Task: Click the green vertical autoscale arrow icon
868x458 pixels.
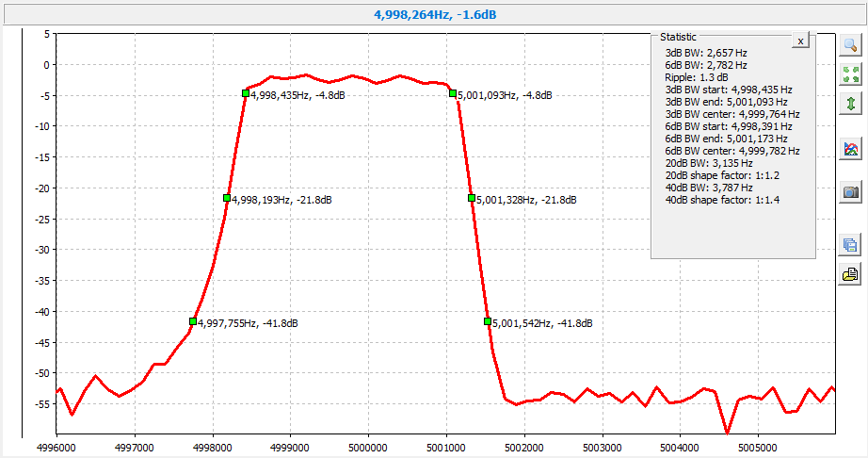Action: [850, 103]
